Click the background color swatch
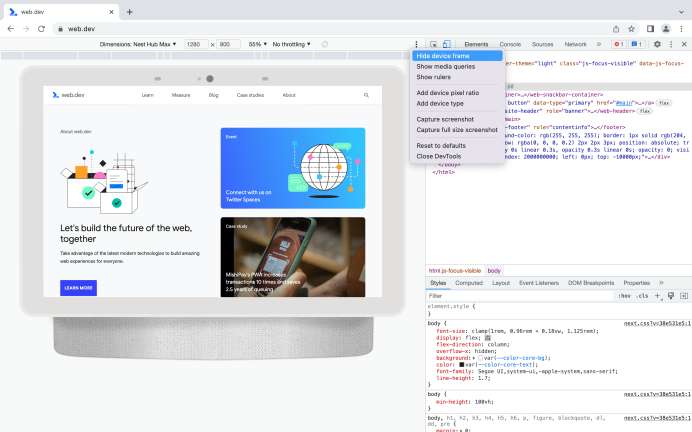 coord(481,358)
